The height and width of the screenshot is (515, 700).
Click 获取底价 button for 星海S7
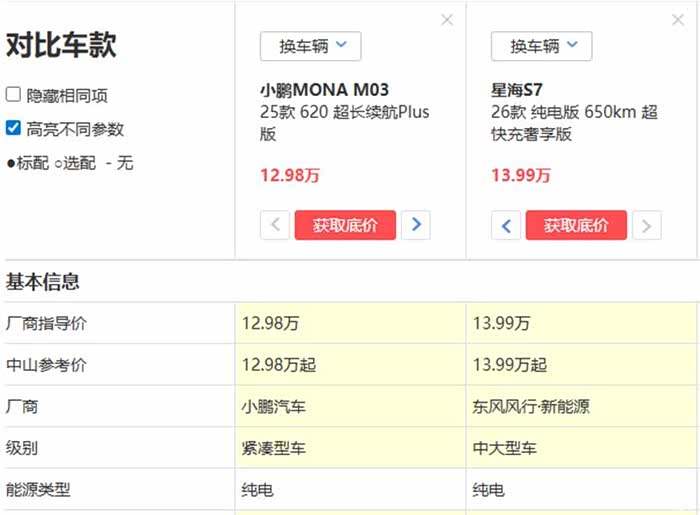pos(576,225)
